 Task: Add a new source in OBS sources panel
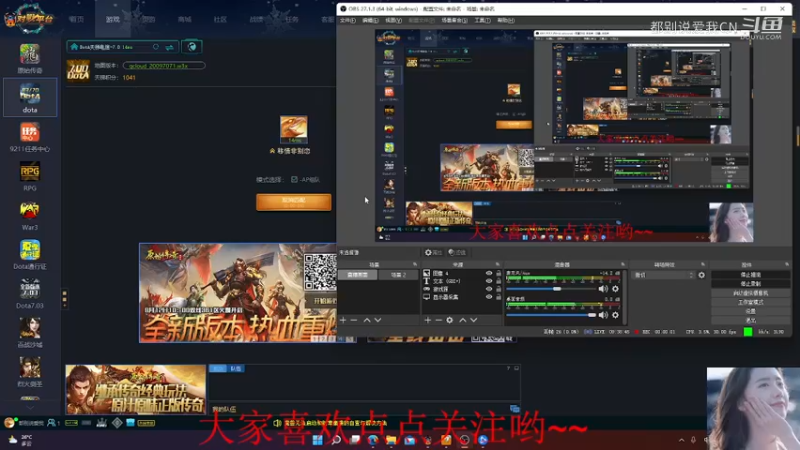(428, 320)
